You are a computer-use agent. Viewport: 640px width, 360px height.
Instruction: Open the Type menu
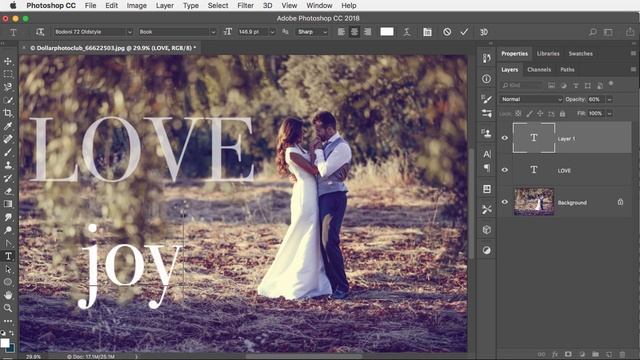[191, 6]
